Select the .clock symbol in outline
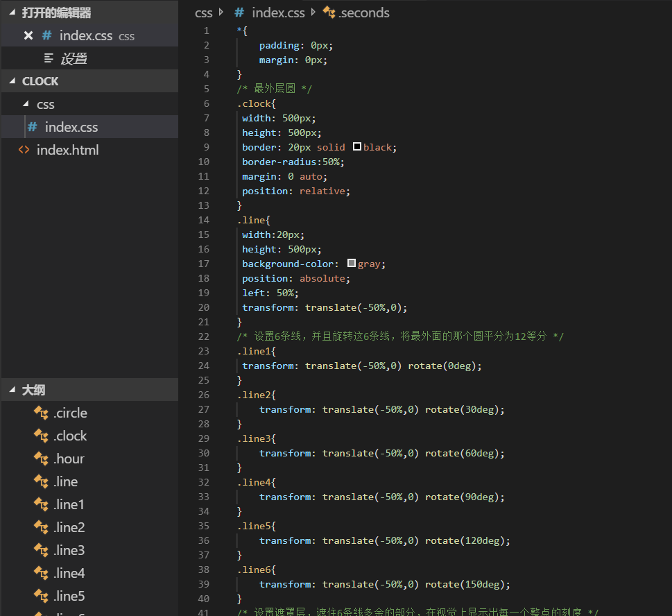 point(69,435)
